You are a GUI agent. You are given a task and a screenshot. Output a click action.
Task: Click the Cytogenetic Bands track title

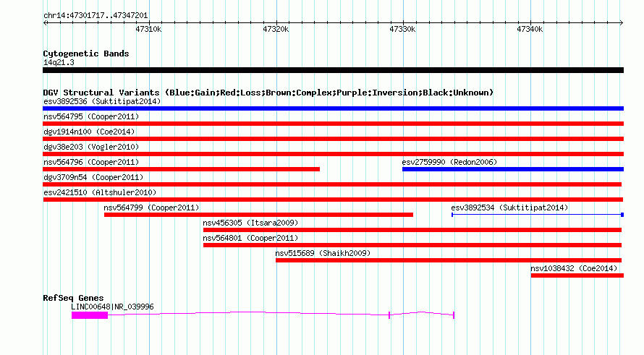[x=86, y=54]
